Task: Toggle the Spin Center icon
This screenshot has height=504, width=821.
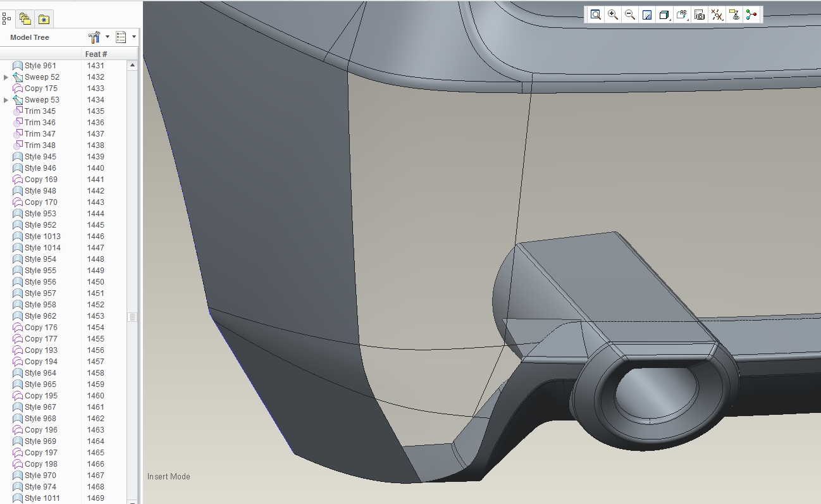Action: pyautogui.click(x=751, y=15)
